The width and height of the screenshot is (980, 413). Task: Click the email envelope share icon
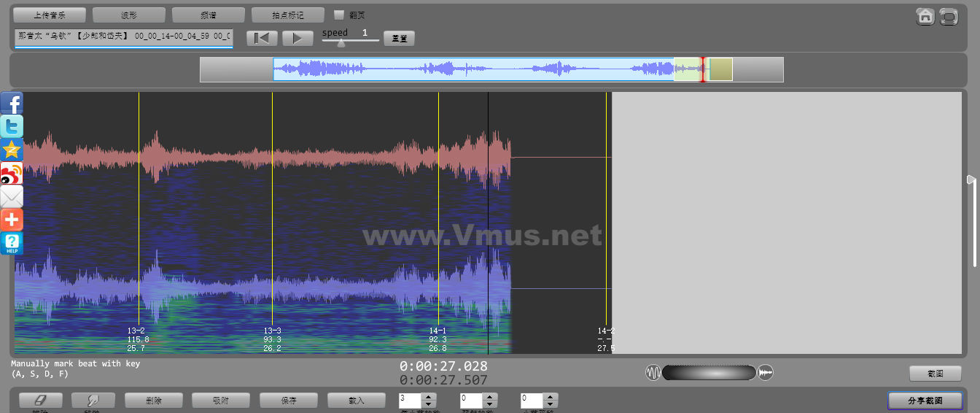point(12,196)
